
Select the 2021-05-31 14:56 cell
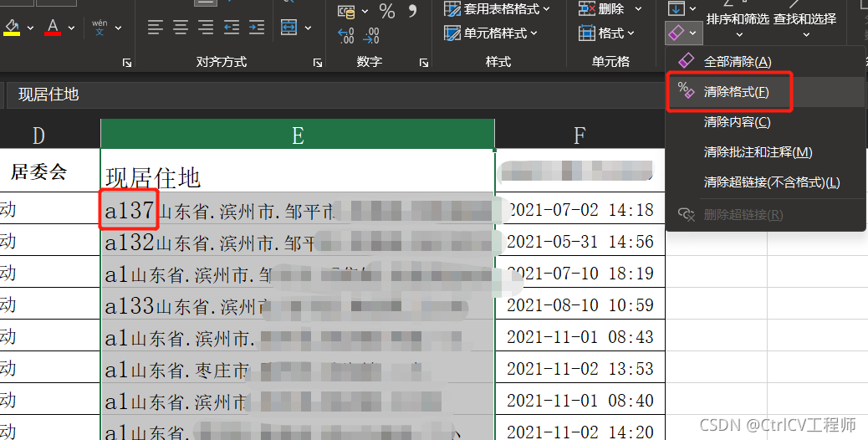[580, 240]
